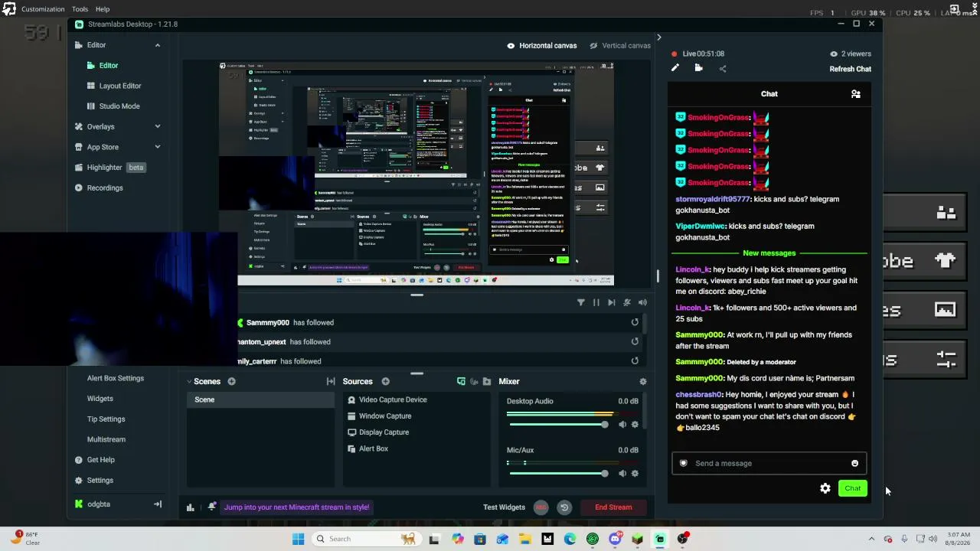This screenshot has height=551, width=980.
Task: Add a folder in Sources panel
Action: click(486, 381)
